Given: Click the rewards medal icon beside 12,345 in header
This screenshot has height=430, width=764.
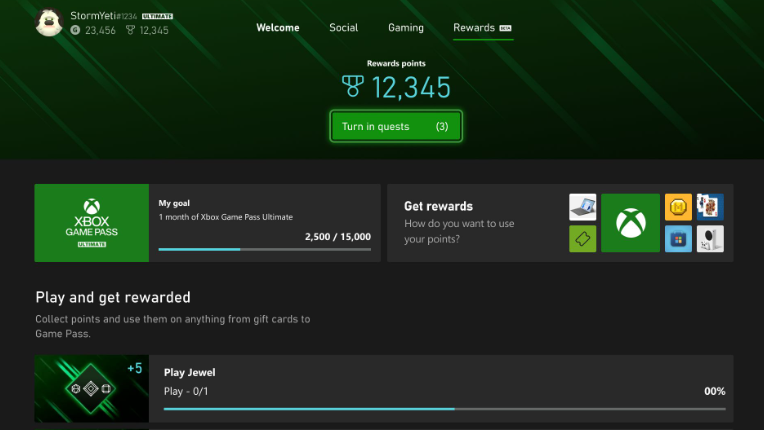Looking at the screenshot, I should (x=130, y=30).
